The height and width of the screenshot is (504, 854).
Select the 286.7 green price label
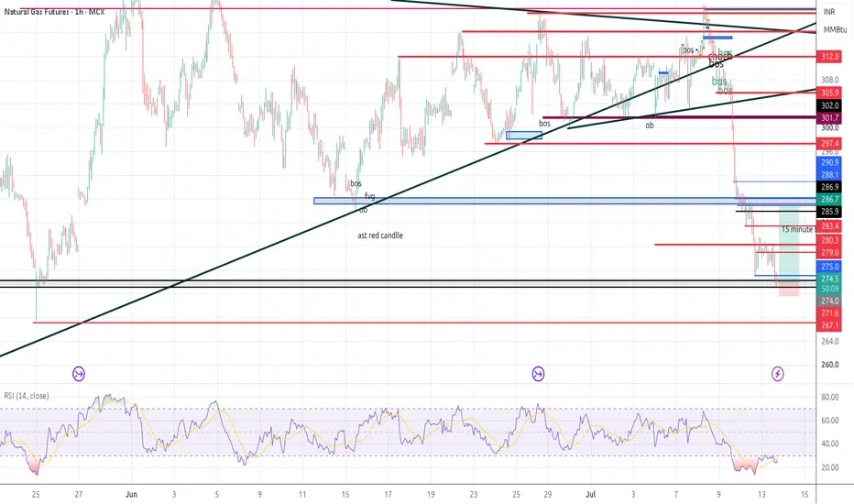pos(829,200)
